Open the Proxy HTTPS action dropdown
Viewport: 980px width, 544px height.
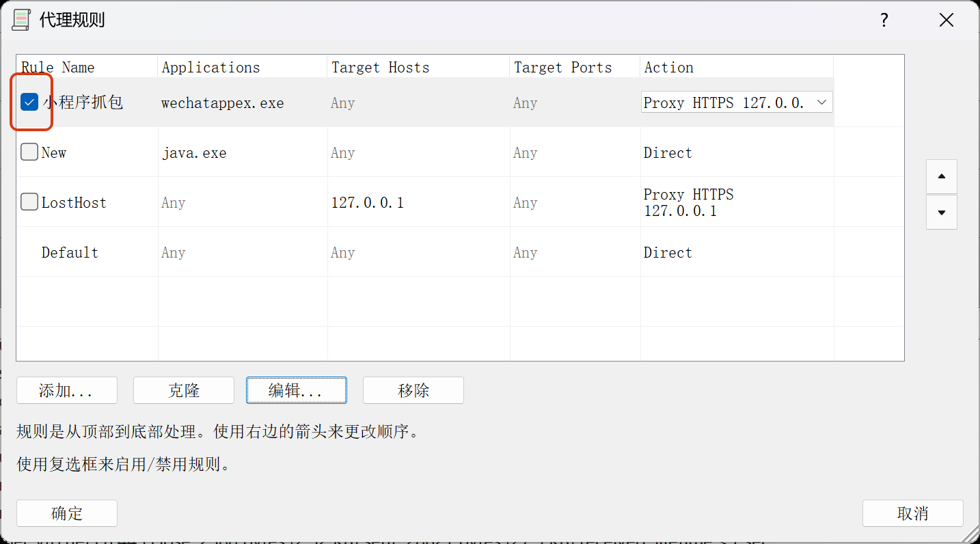pos(821,103)
